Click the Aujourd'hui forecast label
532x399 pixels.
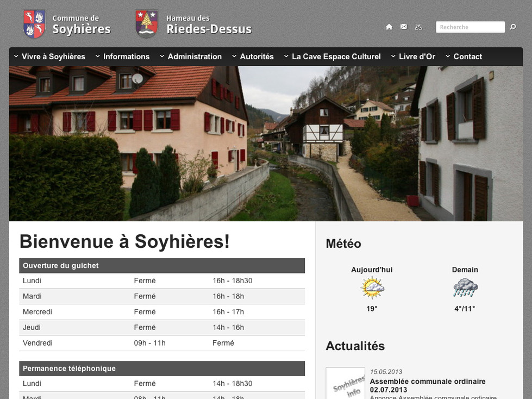click(x=372, y=270)
